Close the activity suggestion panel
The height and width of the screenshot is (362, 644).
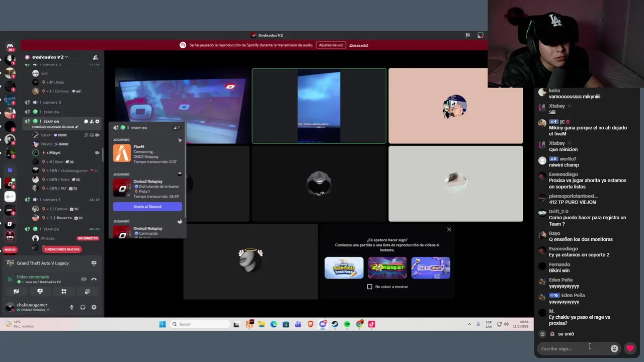(x=449, y=230)
